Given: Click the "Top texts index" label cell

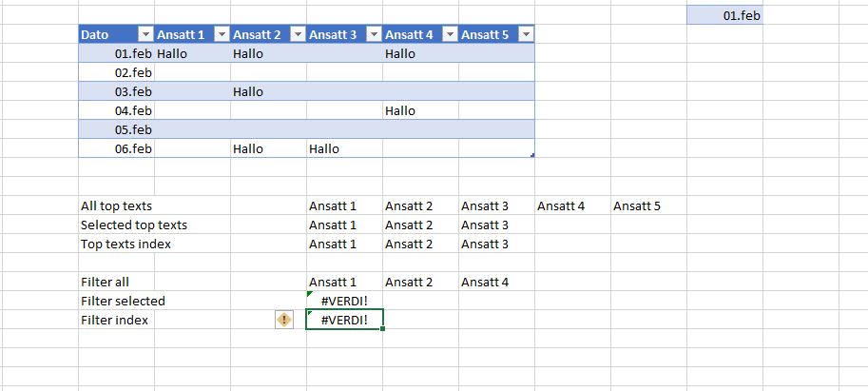Looking at the screenshot, I should pos(125,244).
